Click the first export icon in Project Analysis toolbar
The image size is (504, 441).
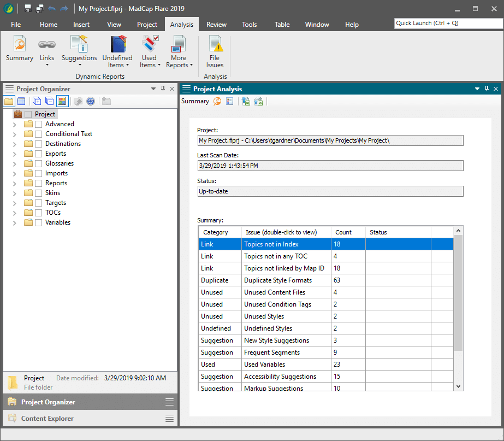click(246, 101)
